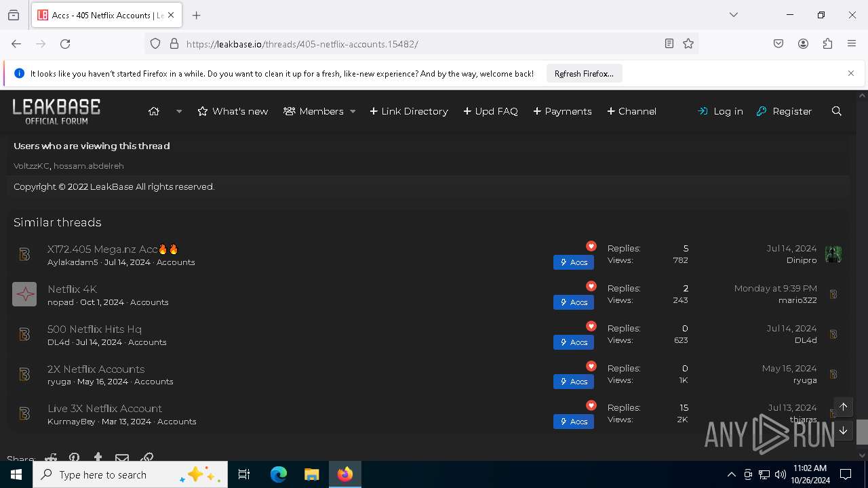The height and width of the screenshot is (488, 868).
Task: Click the heart icon on 500 Netflix Hits Hq row
Action: 591,326
